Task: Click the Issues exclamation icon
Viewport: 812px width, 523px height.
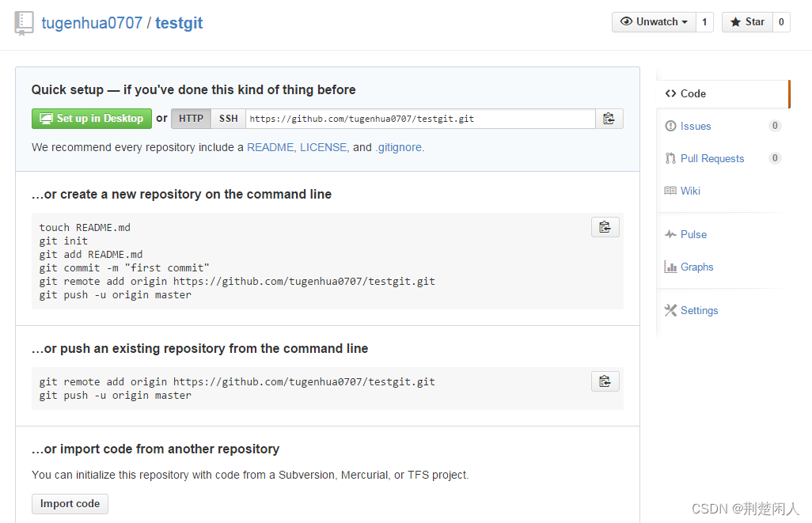Action: [x=670, y=126]
